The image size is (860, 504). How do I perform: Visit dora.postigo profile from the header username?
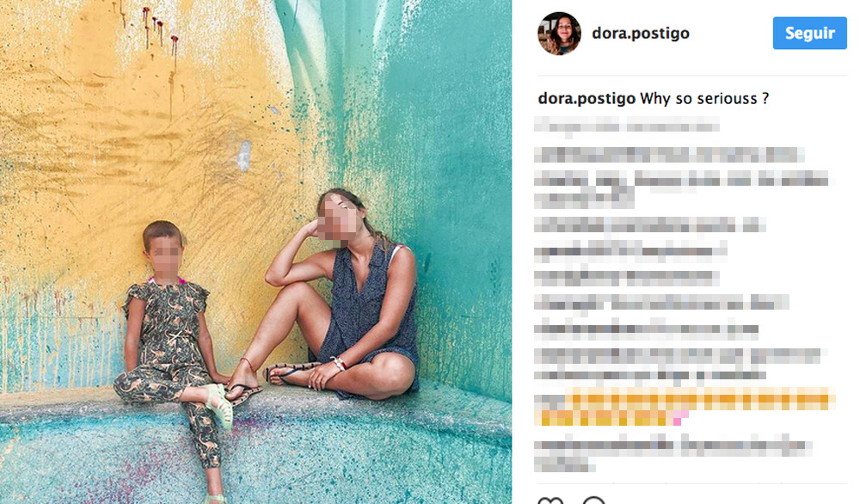641,33
